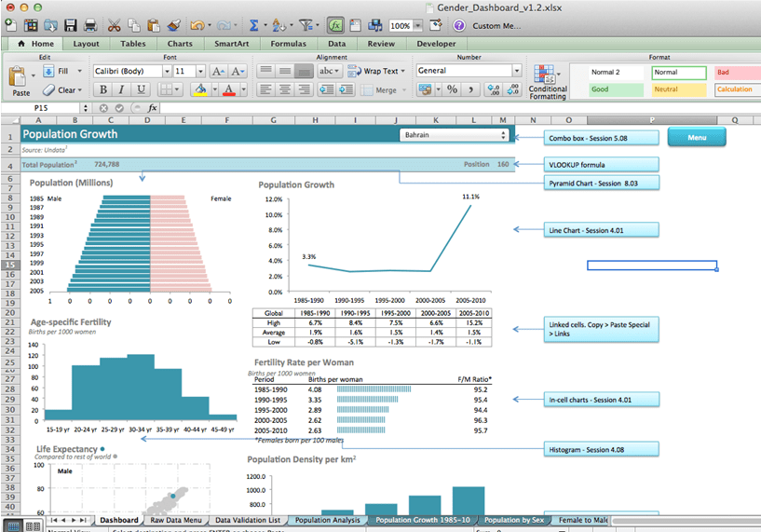The image size is (761, 532).
Task: Click the Cut scissors icon
Action: click(114, 25)
